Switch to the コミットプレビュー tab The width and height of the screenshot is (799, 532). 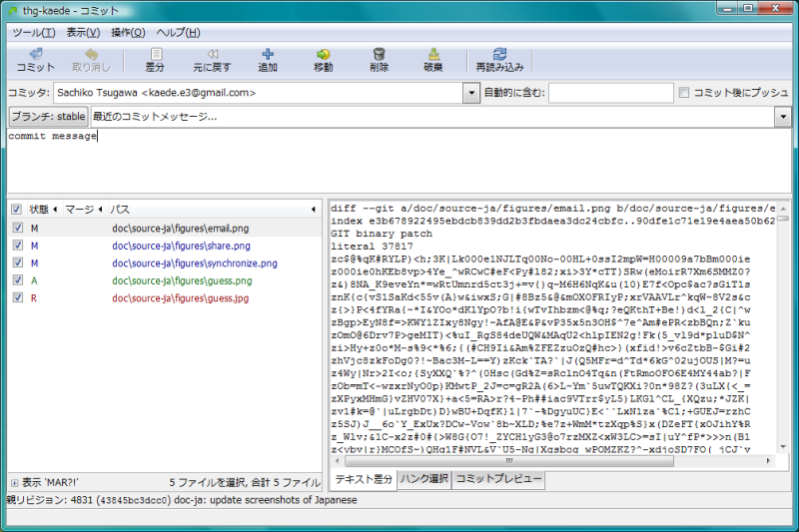point(498,480)
